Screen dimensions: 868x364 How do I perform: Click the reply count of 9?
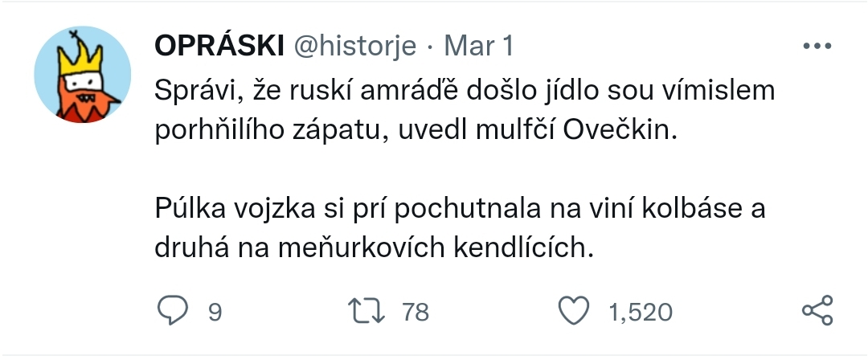tap(215, 312)
